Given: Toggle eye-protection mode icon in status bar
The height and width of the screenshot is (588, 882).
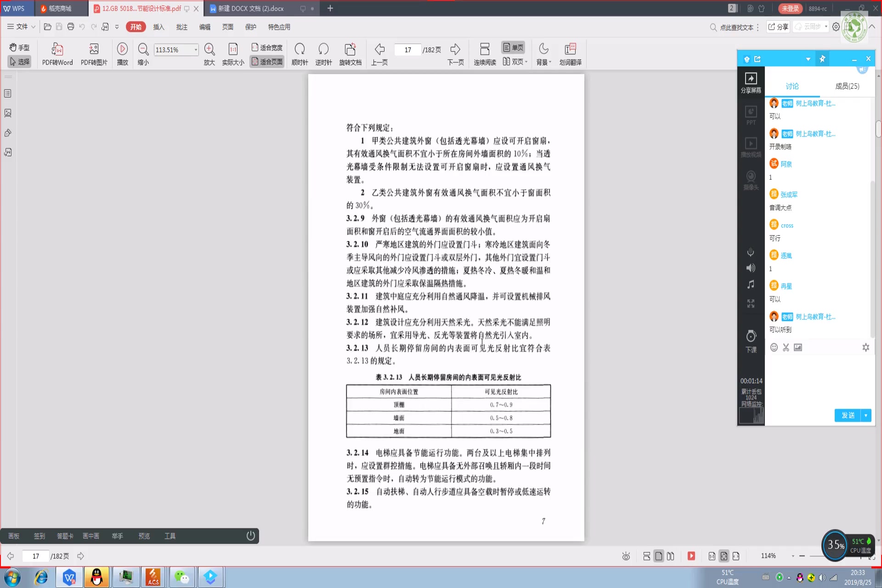Looking at the screenshot, I should pyautogui.click(x=626, y=556).
